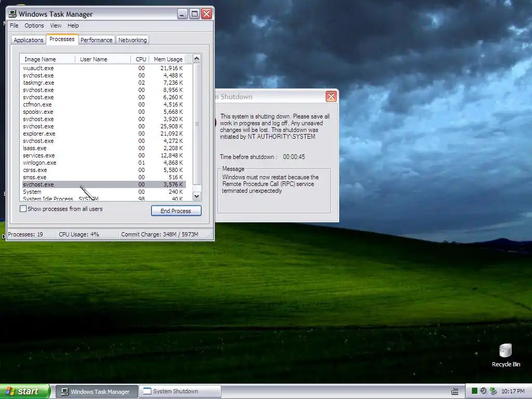Select the taskmgr.exe process
Screen dimensions: 532x399
(104, 83)
